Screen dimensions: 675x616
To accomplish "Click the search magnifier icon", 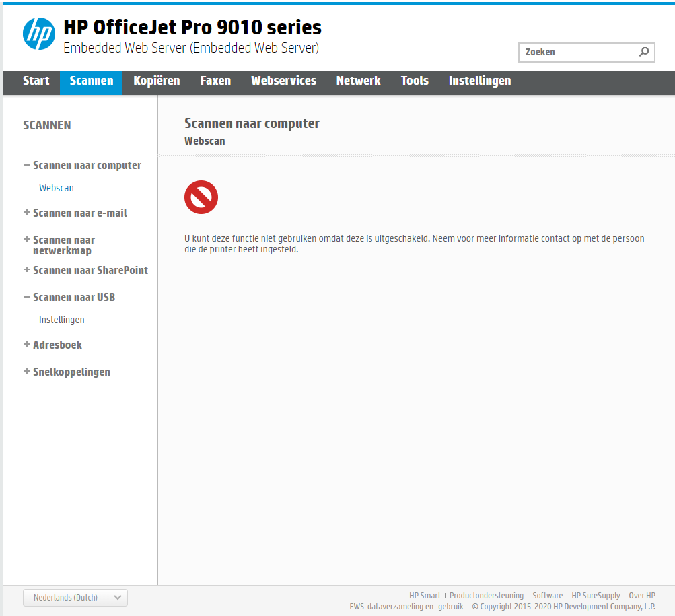I will pos(644,52).
